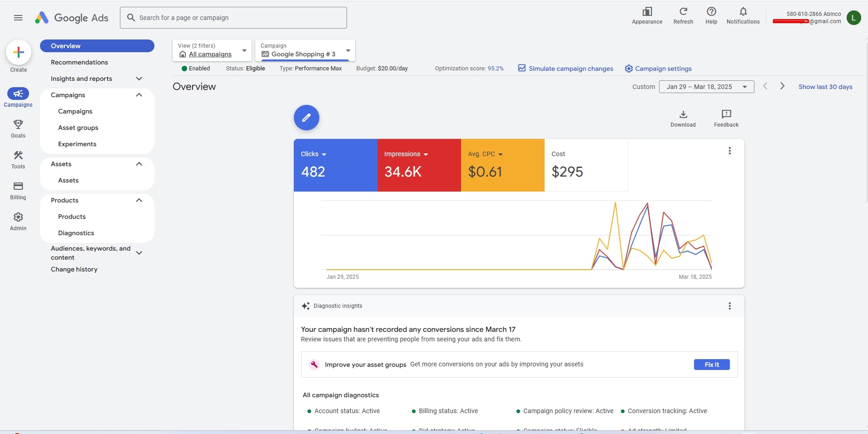Click the blue pencil edit button

click(307, 118)
